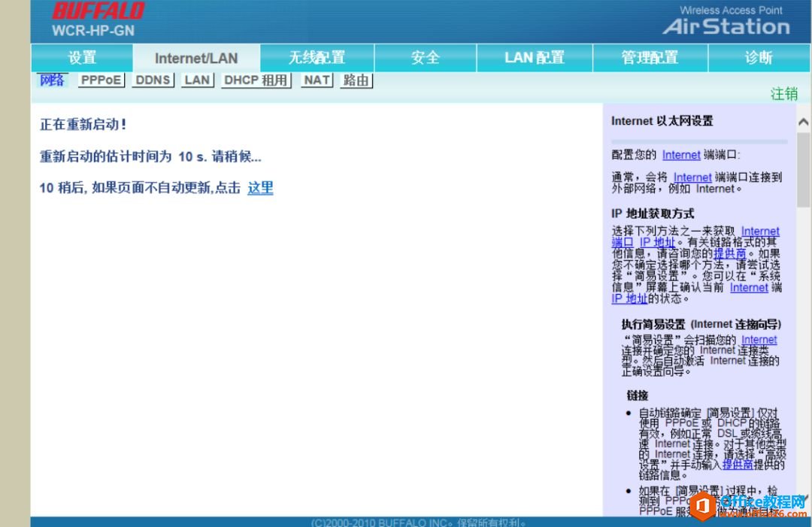812x527 pixels.
Task: Open the DDNS sub-tab
Action: [x=153, y=80]
